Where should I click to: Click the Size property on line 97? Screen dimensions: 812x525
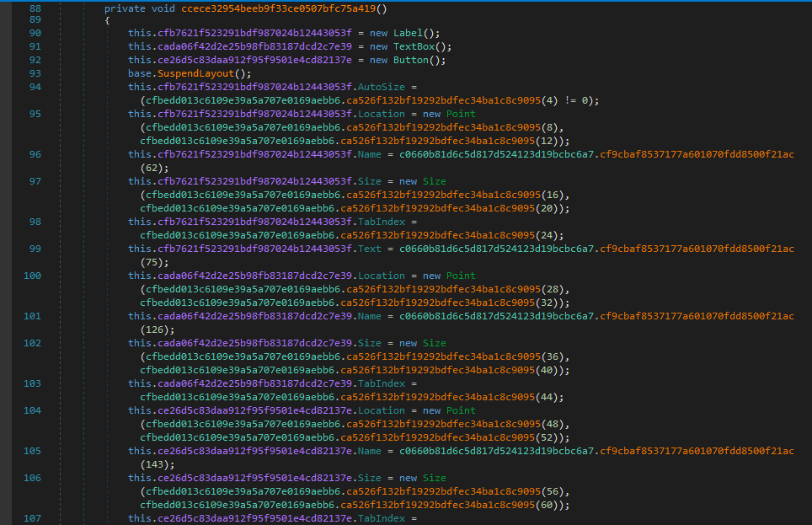pyautogui.click(x=369, y=181)
